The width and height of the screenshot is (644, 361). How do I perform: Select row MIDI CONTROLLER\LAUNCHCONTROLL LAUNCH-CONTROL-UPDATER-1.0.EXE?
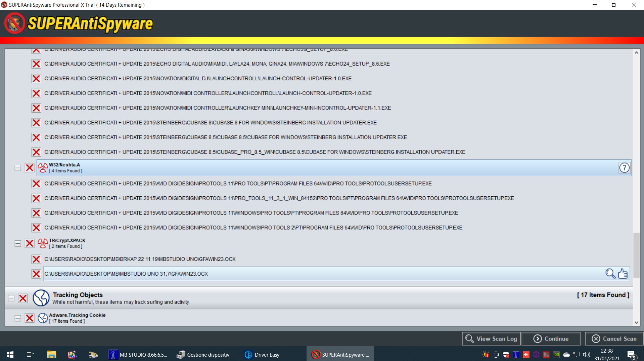click(x=208, y=93)
